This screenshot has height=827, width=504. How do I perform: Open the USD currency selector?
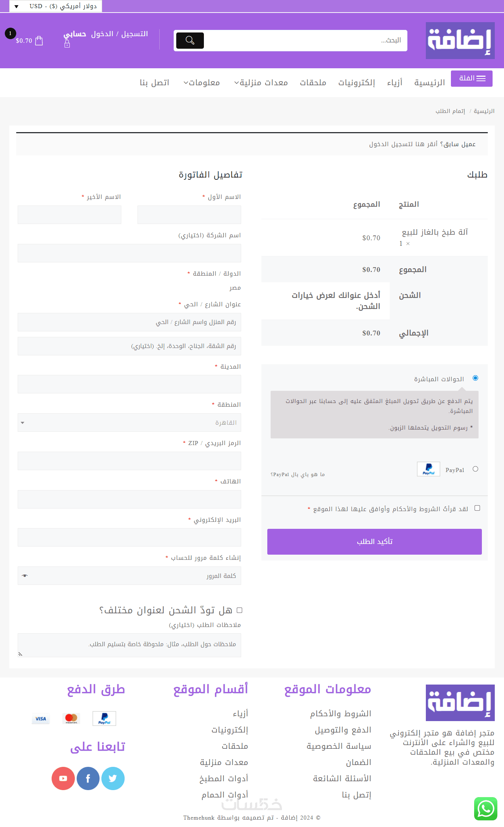click(56, 6)
